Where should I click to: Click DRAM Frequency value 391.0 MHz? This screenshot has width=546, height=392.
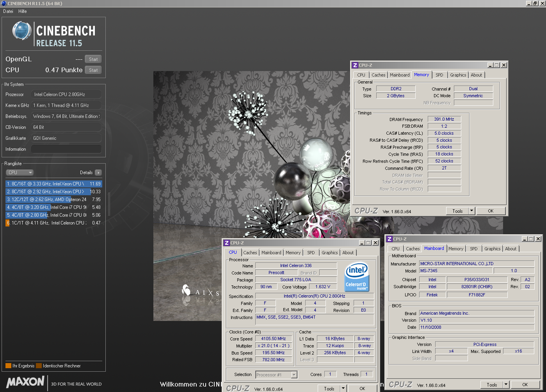coord(444,119)
